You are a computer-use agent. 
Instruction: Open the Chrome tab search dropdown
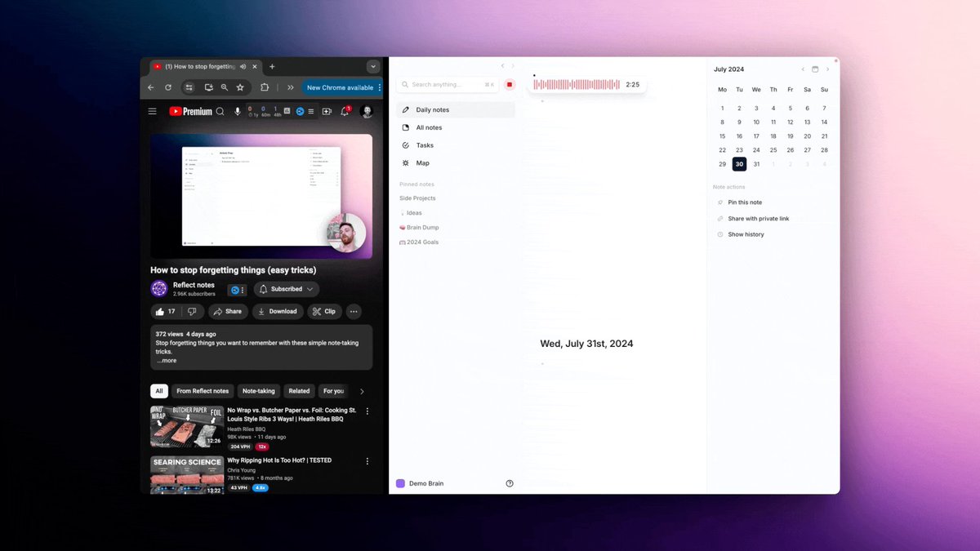(x=373, y=67)
